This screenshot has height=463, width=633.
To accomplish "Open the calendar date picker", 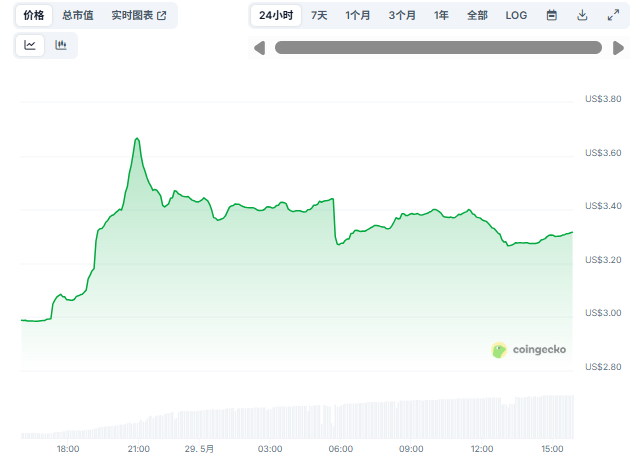I will [x=552, y=15].
